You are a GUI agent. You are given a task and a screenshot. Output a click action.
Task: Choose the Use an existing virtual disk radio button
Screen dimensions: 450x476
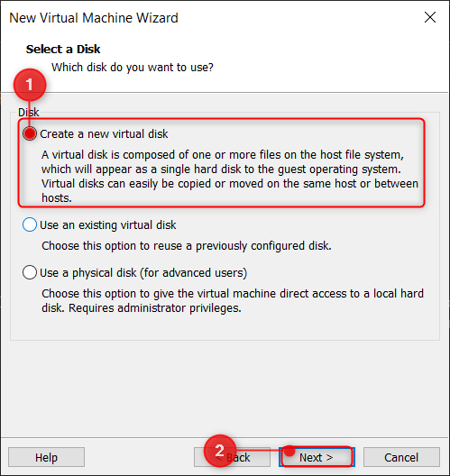click(x=30, y=225)
